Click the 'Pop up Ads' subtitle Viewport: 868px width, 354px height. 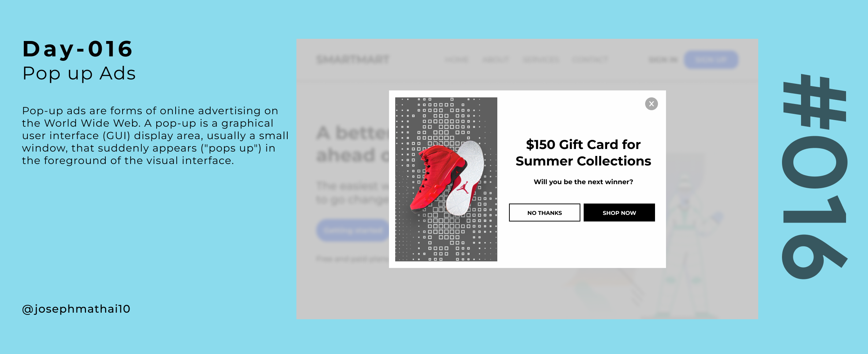coord(79,73)
